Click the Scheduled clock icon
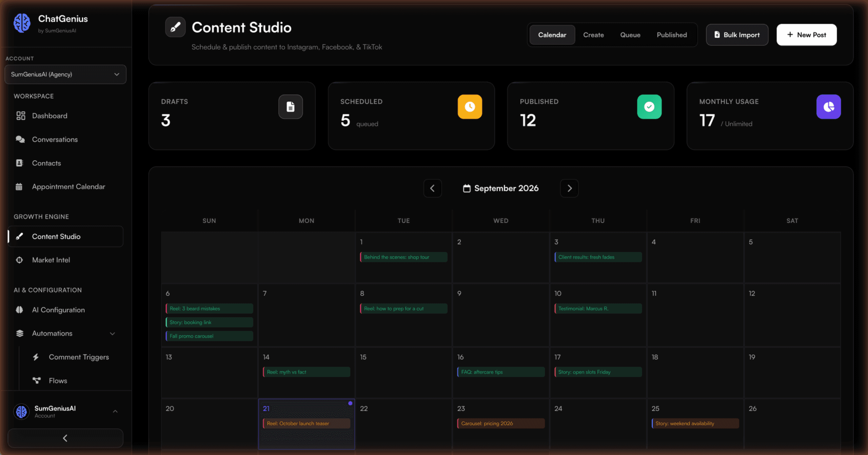This screenshot has width=868, height=455. click(470, 107)
